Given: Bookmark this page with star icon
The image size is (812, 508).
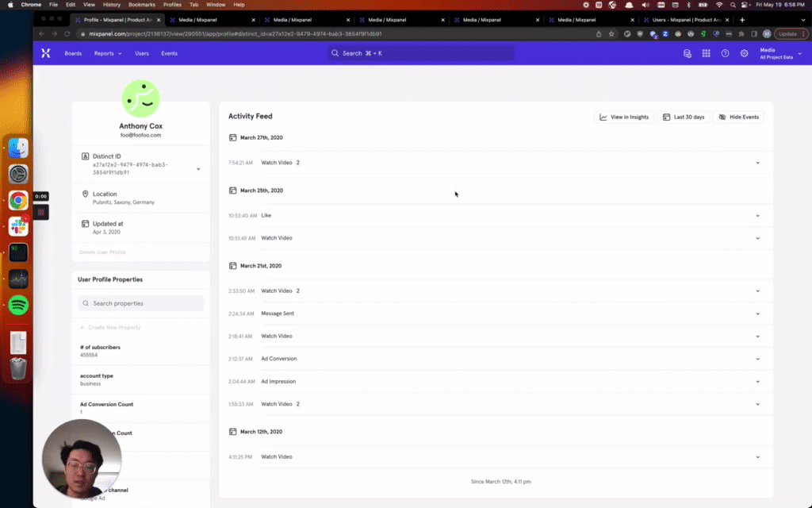Looking at the screenshot, I should click(x=612, y=34).
